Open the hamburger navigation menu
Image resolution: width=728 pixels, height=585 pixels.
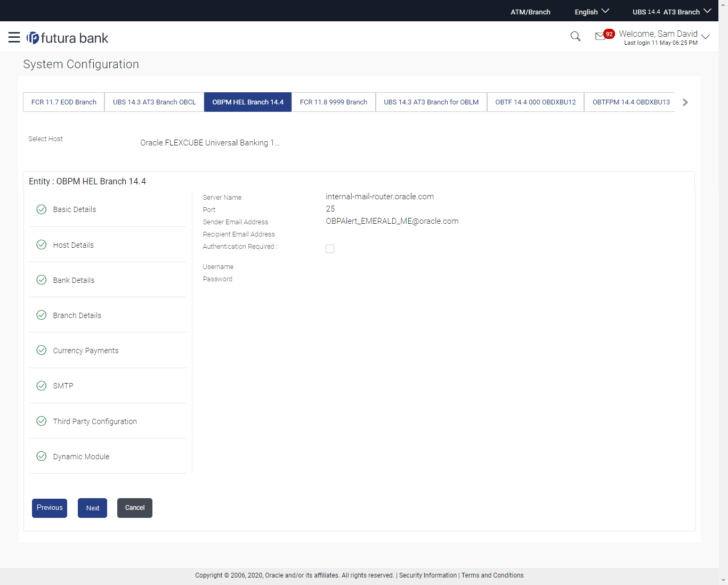click(x=14, y=37)
